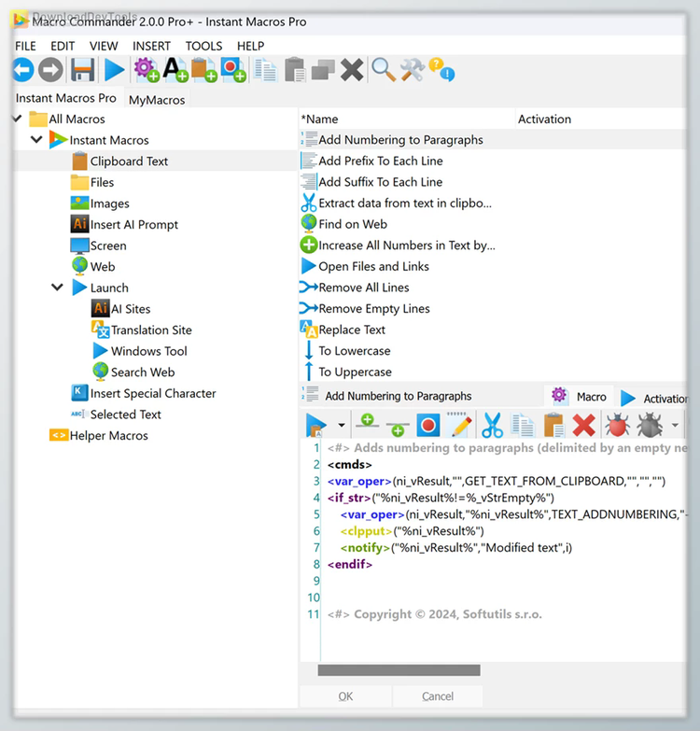This screenshot has height=731, width=700.
Task: Start recording with editor red circle icon
Action: [428, 425]
